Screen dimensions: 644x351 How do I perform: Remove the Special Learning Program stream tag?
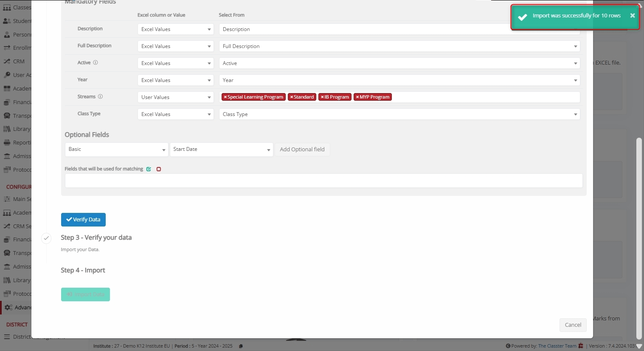pos(225,97)
